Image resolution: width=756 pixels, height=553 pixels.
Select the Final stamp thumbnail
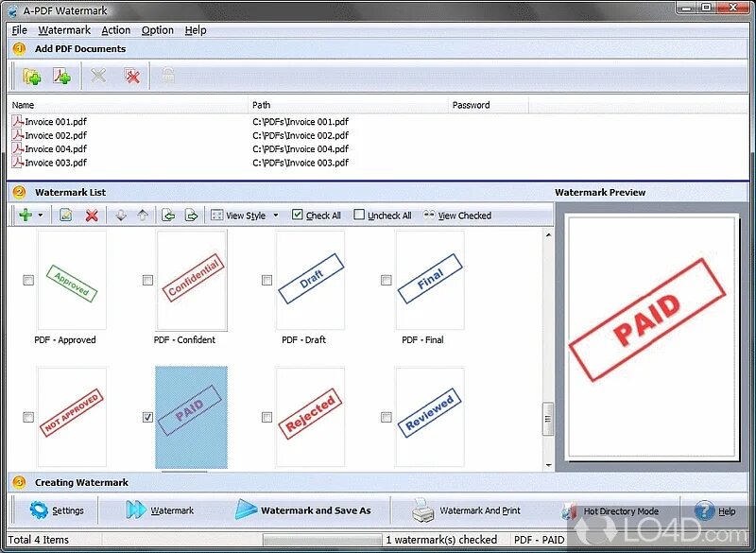(430, 280)
